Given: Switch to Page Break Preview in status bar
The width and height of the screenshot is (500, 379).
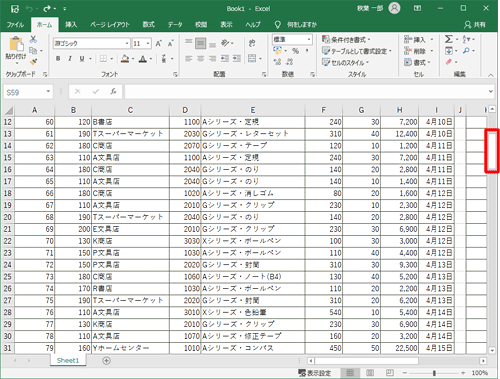Looking at the screenshot, I should pos(390,373).
